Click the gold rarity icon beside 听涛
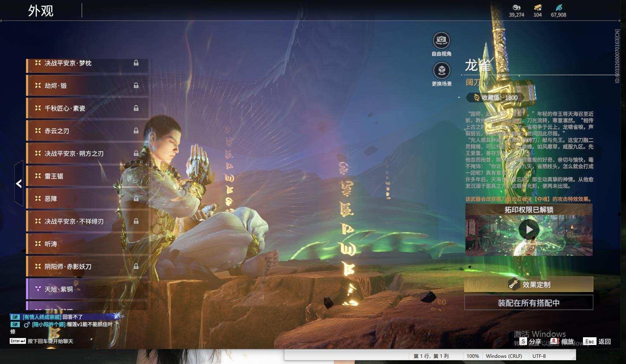This screenshot has height=364, width=626. pyautogui.click(x=38, y=244)
